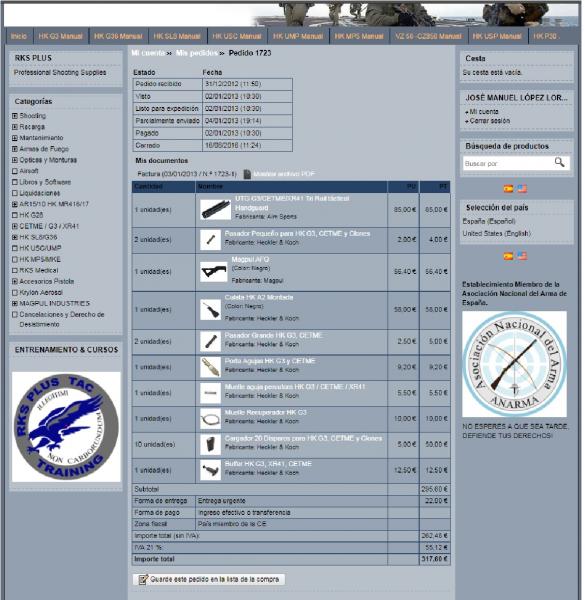Open Cancelaciones y Derecho de Desistimiento

[x=62, y=319]
